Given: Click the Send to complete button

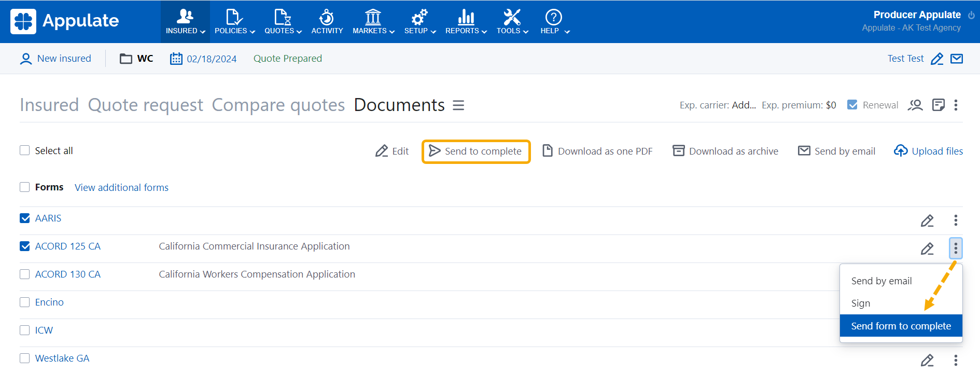Looking at the screenshot, I should [476, 151].
